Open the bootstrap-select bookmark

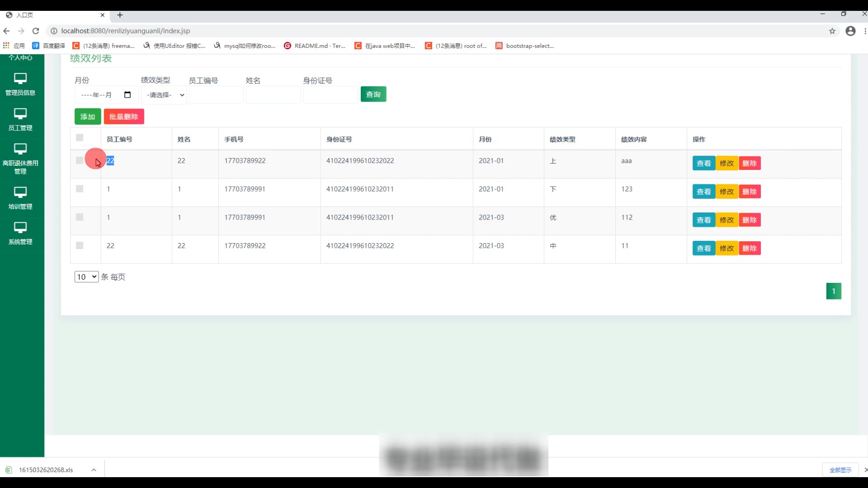pyautogui.click(x=525, y=46)
